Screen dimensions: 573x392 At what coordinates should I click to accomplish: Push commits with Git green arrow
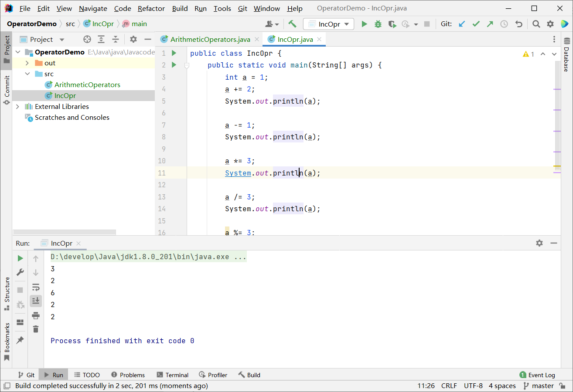(490, 24)
